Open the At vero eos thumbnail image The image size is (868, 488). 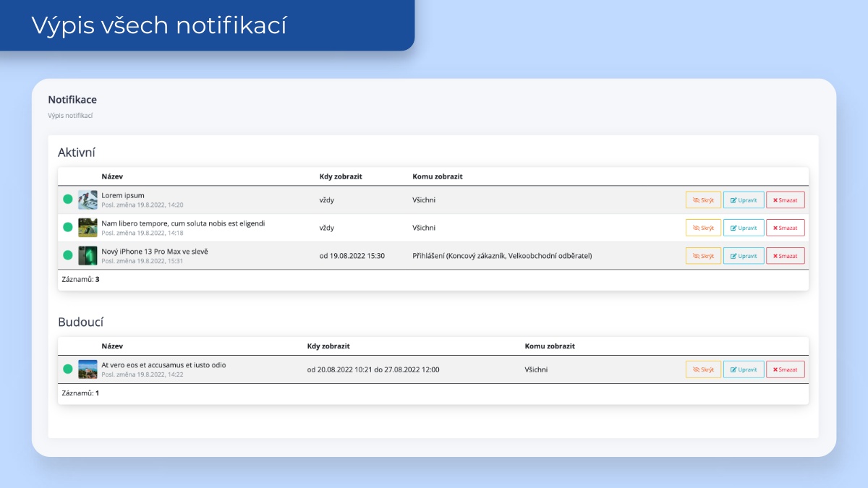[x=88, y=369]
